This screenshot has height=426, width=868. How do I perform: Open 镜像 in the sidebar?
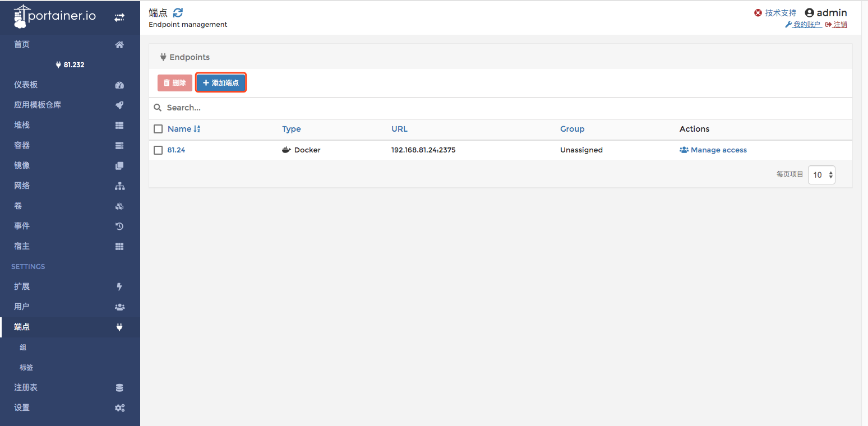pyautogui.click(x=70, y=166)
